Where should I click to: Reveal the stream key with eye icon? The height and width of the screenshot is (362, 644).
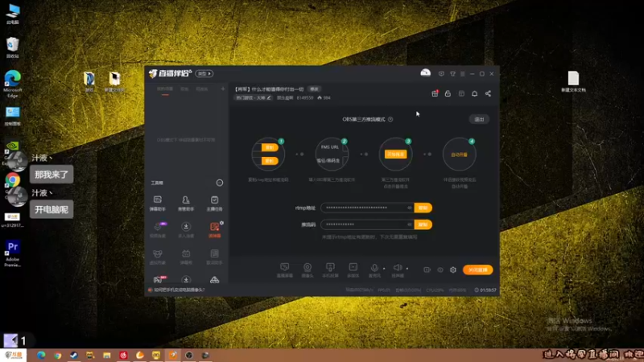[410, 224]
